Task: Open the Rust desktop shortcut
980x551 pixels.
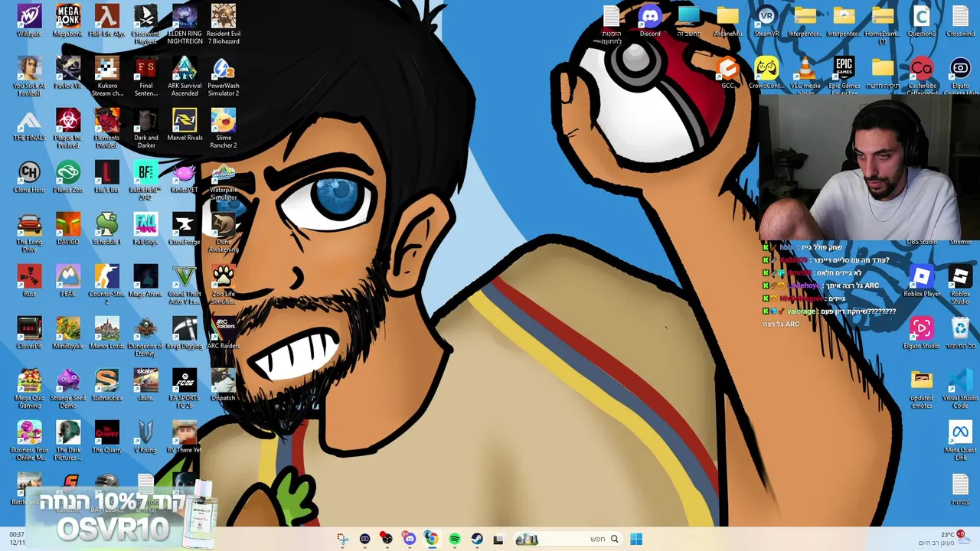Action: (x=29, y=281)
